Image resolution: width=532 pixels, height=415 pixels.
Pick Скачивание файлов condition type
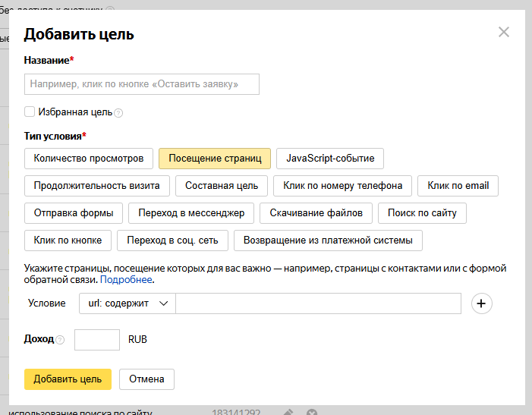tap(316, 213)
